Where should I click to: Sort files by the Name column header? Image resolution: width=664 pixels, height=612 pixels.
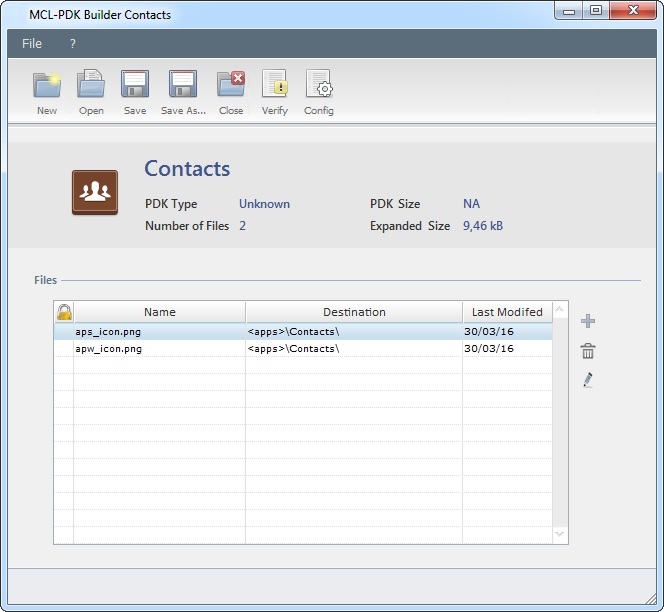click(x=159, y=312)
